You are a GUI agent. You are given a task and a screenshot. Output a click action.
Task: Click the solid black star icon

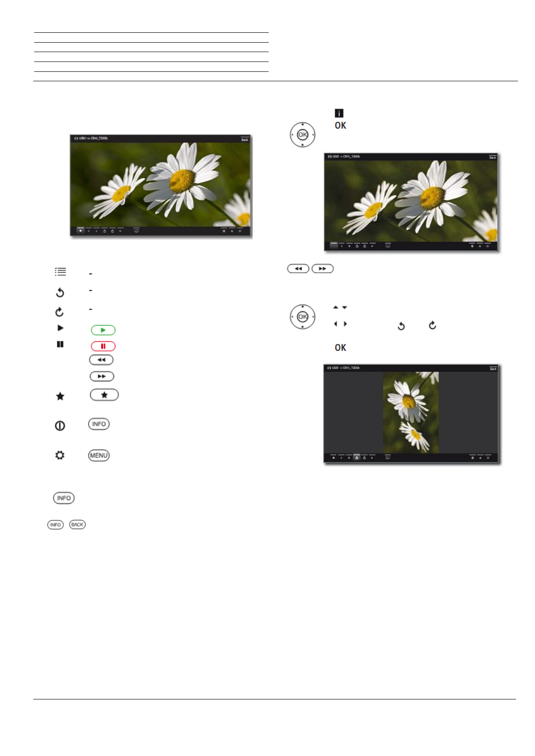60,396
